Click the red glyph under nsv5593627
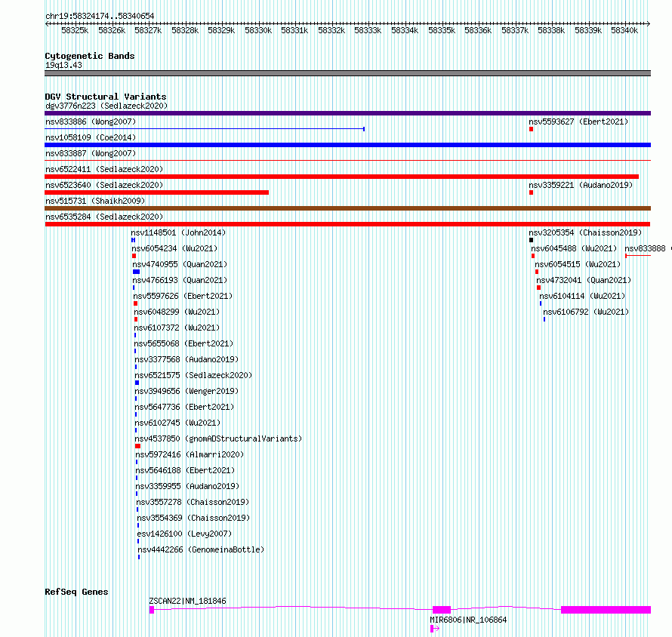Screen dimensions: 672x637 coord(531,129)
